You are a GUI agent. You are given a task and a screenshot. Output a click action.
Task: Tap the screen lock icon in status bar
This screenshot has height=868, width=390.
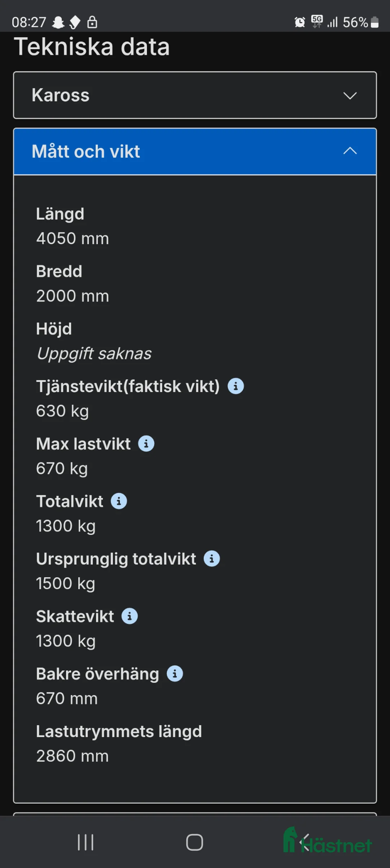pyautogui.click(x=93, y=22)
